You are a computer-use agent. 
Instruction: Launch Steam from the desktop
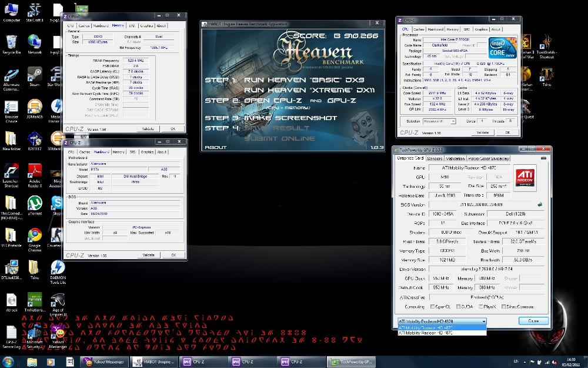coord(35,77)
